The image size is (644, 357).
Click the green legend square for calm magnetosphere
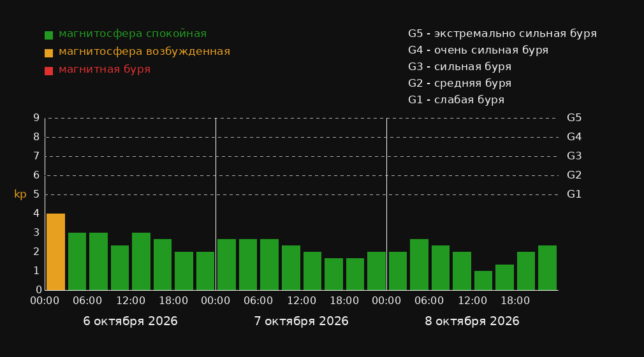pos(48,35)
